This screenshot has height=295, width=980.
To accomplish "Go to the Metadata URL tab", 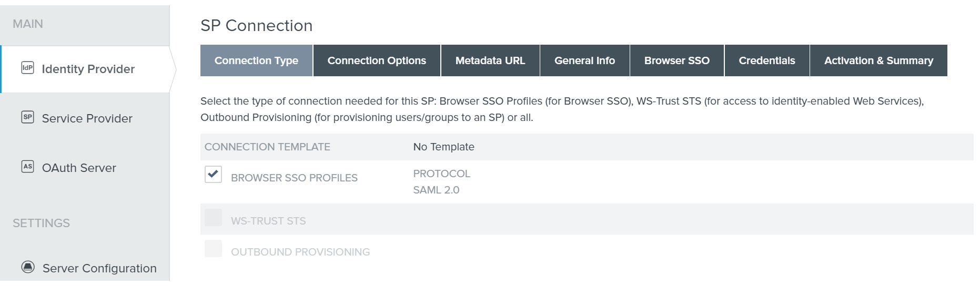I will coord(490,61).
